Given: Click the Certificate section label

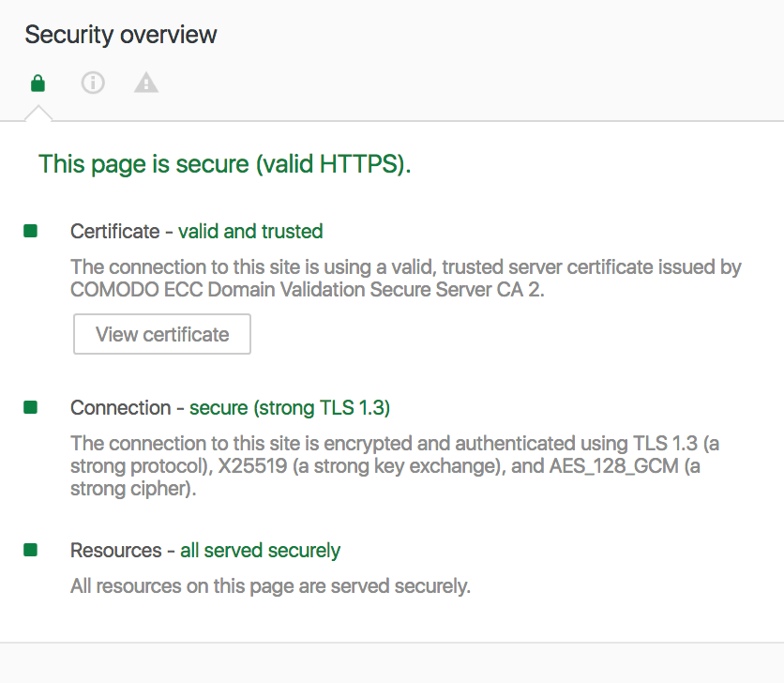Looking at the screenshot, I should (114, 232).
